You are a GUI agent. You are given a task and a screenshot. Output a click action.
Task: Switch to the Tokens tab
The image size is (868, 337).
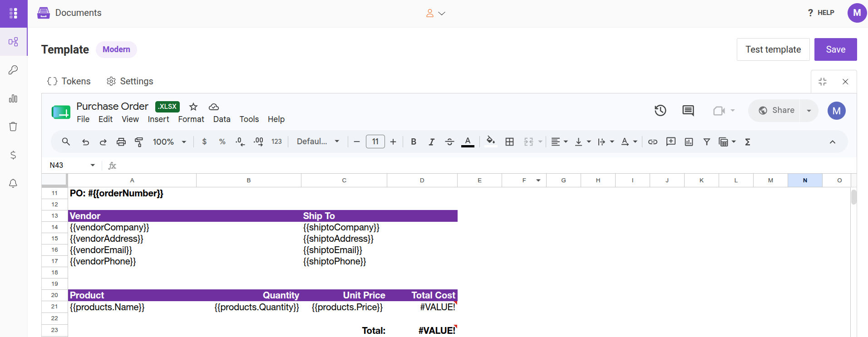69,81
